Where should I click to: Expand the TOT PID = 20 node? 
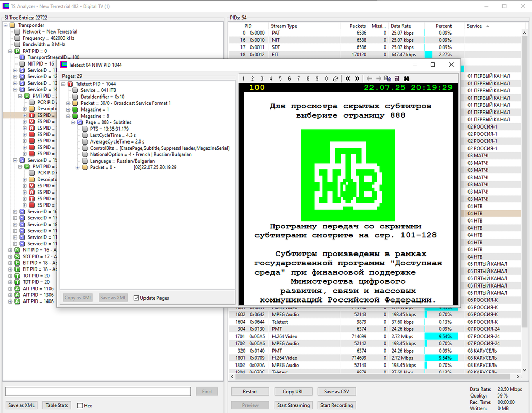[10, 276]
